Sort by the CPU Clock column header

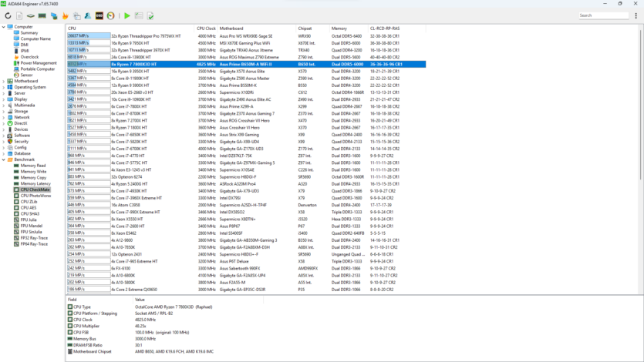206,28
